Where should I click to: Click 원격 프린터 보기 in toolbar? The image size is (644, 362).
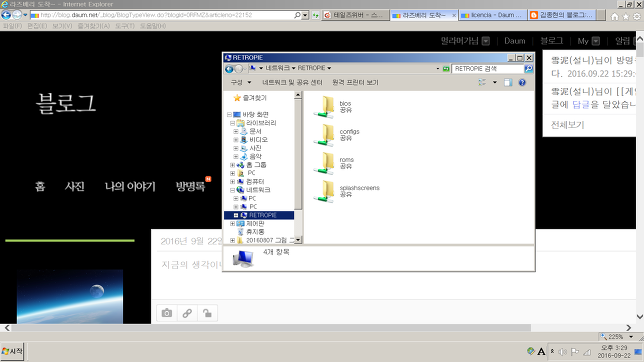(355, 83)
